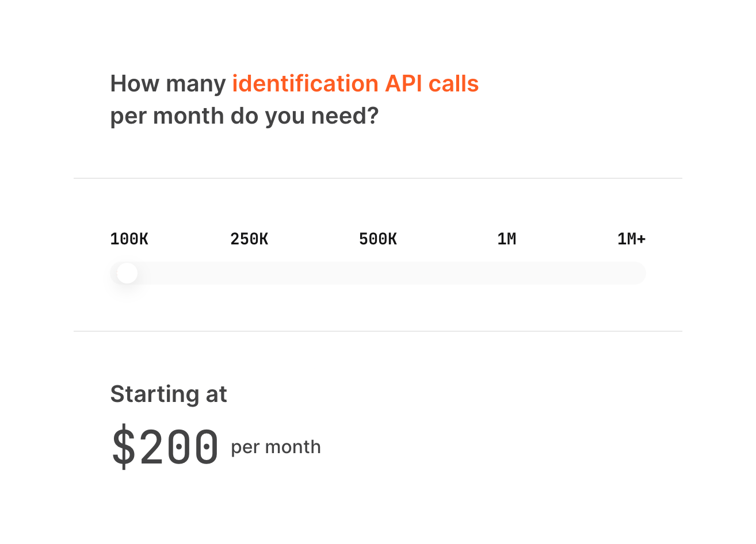Click slider track directly below 500K
Viewport: 756px width, 544px height.
point(378,273)
